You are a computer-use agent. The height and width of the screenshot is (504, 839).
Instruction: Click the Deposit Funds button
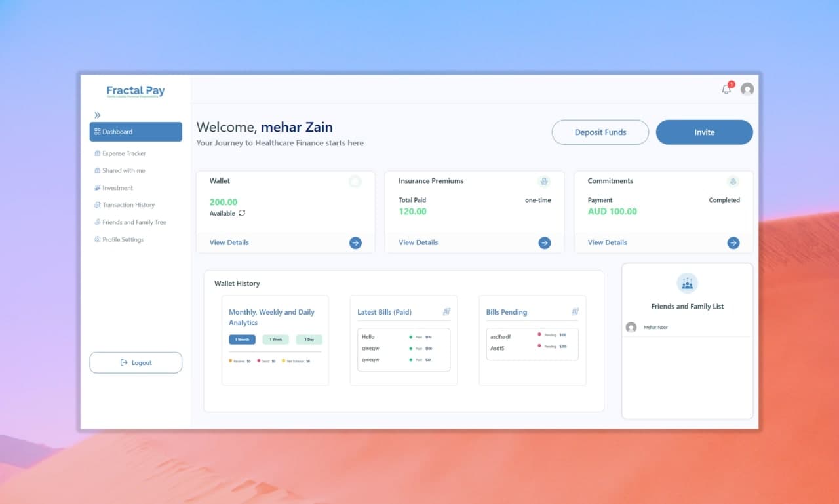click(x=600, y=132)
